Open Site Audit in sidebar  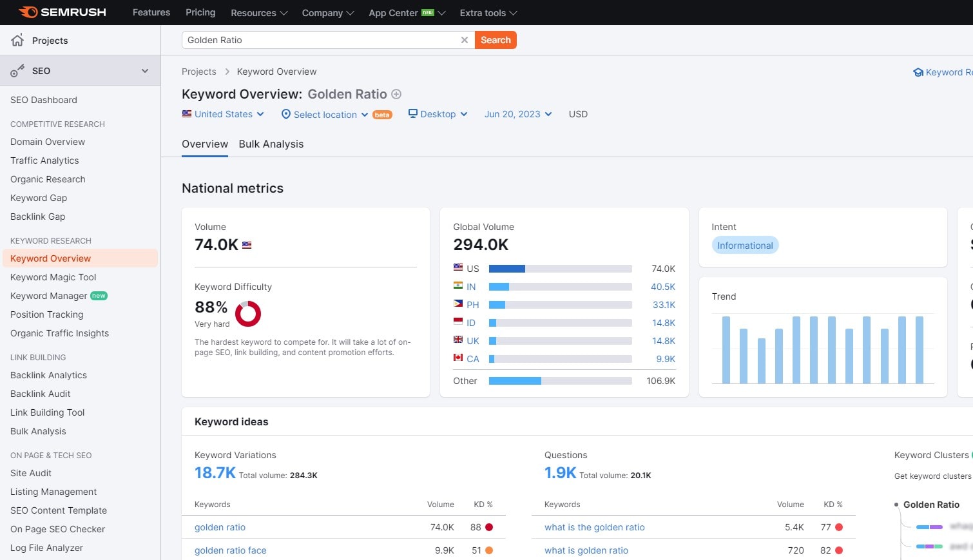[x=31, y=473]
